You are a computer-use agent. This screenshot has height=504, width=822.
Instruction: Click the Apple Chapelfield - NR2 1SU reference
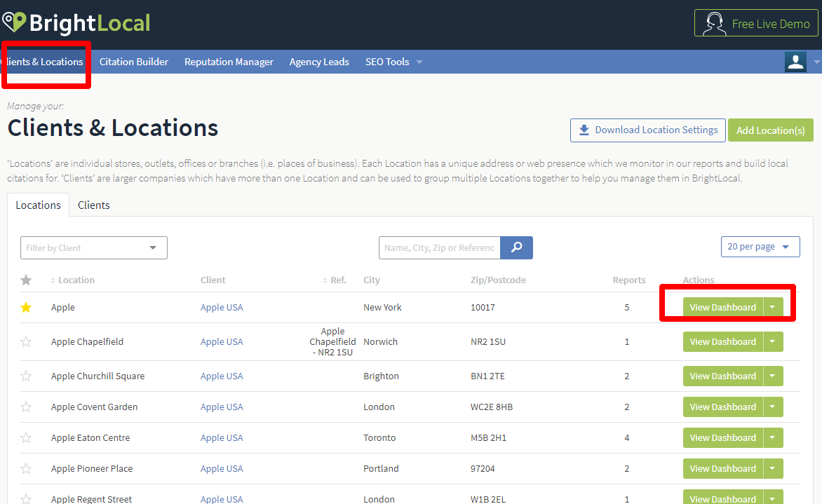click(333, 341)
